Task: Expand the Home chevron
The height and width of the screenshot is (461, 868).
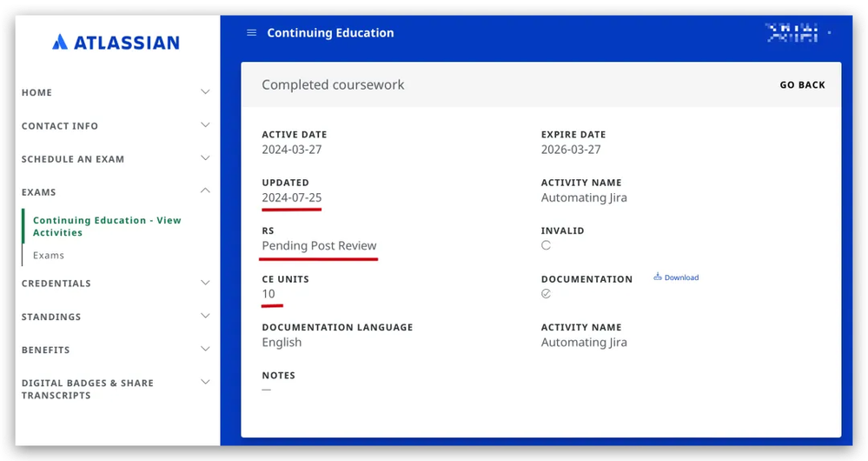Action: (205, 92)
